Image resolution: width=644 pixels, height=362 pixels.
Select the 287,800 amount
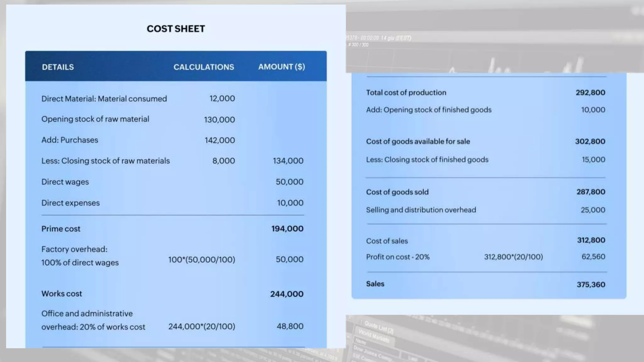click(591, 192)
